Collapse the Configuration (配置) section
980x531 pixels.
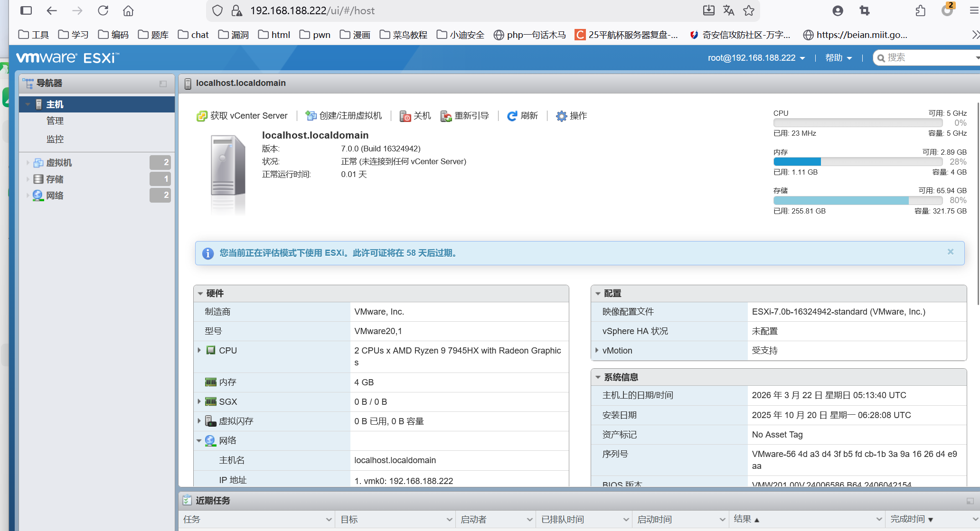pos(598,294)
